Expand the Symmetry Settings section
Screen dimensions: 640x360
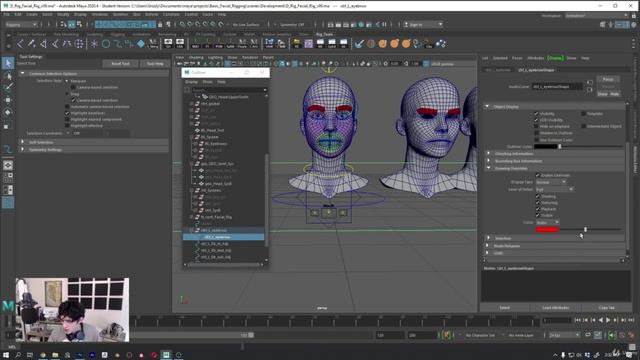coord(23,149)
